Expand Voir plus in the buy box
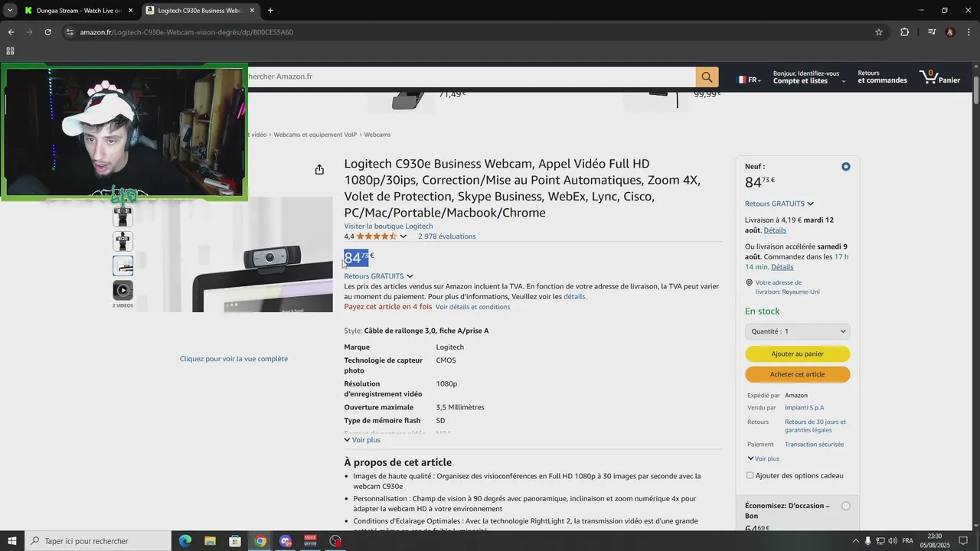This screenshot has width=980, height=551. (x=763, y=458)
